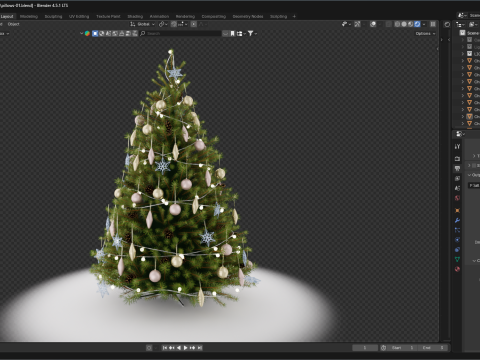
Task: Select Rendered viewport shading mode
Action: [x=417, y=24]
